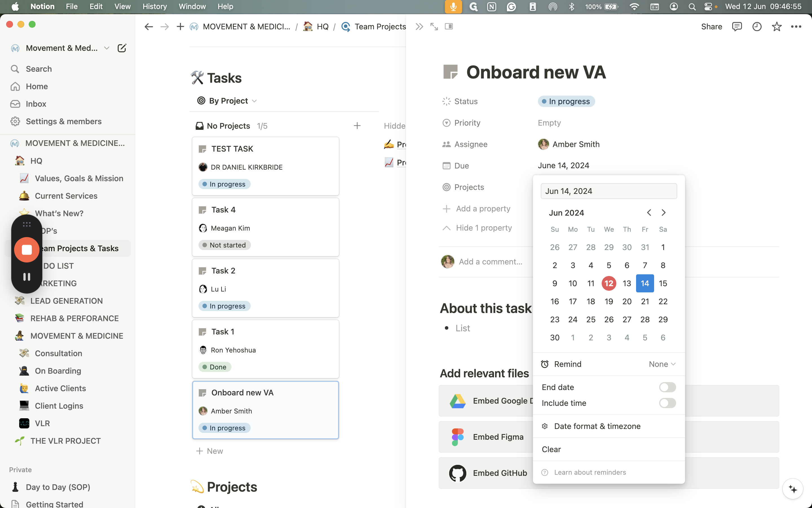
Task: Open the Bluetooth menu bar icon
Action: [572, 7]
